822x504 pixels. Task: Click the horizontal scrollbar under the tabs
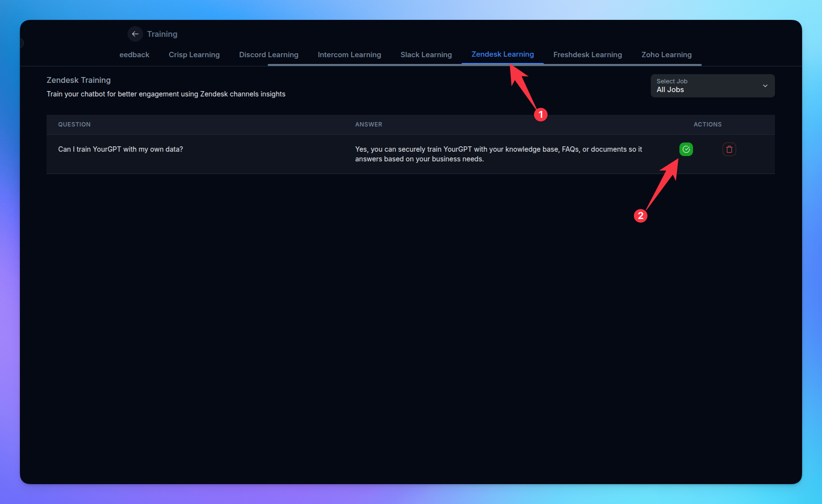pos(484,64)
